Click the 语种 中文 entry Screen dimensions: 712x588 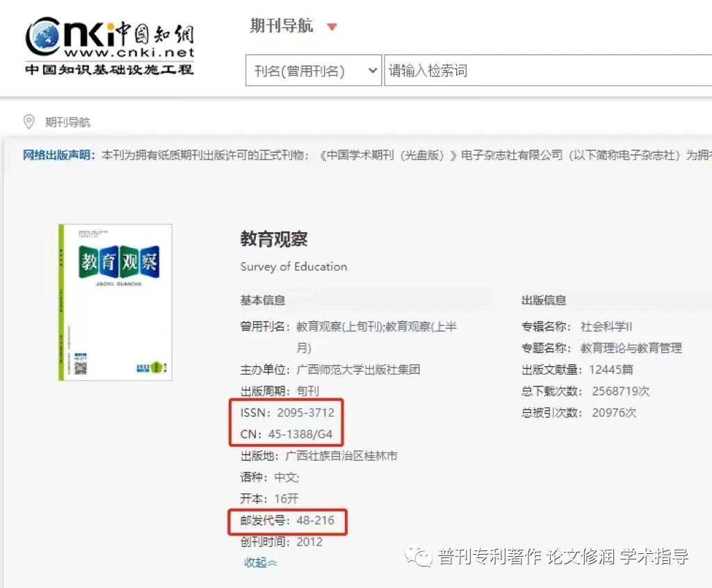pos(270,477)
